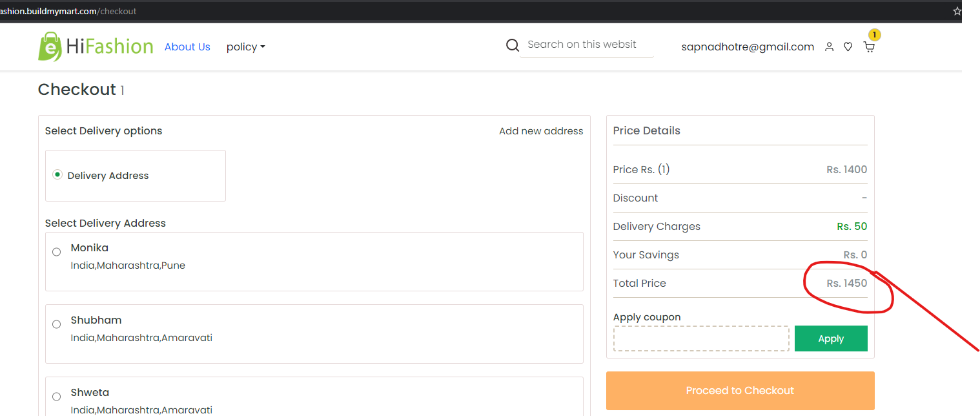Open the HiFashion logo home link
Screen dimensions: 980x416
(x=96, y=47)
